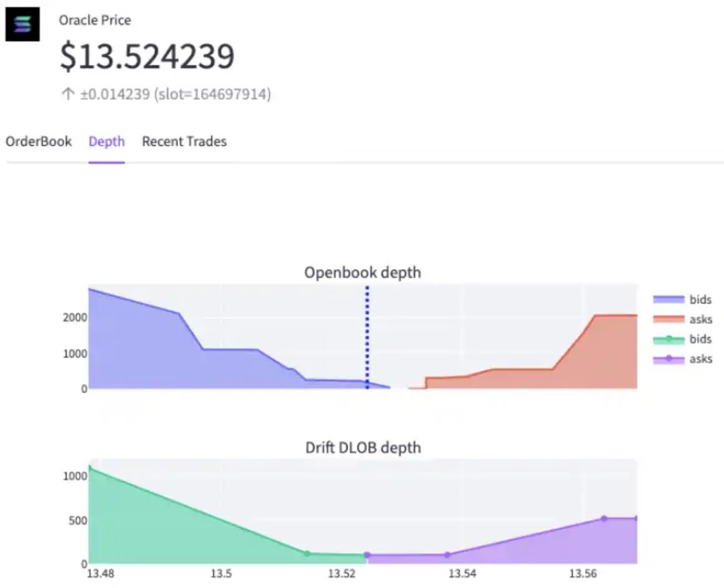Viewport: 724px width, 588px height.
Task: Click the Solana logo icon
Action: (22, 24)
